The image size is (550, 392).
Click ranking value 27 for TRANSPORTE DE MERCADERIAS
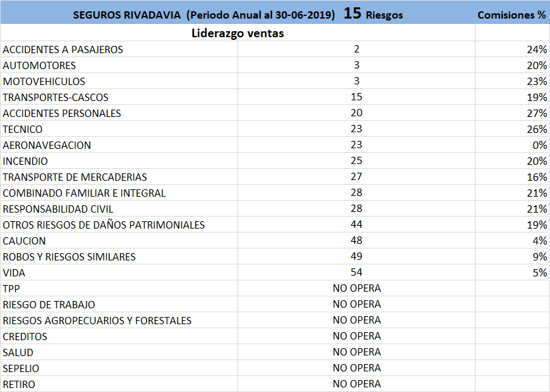pos(356,177)
